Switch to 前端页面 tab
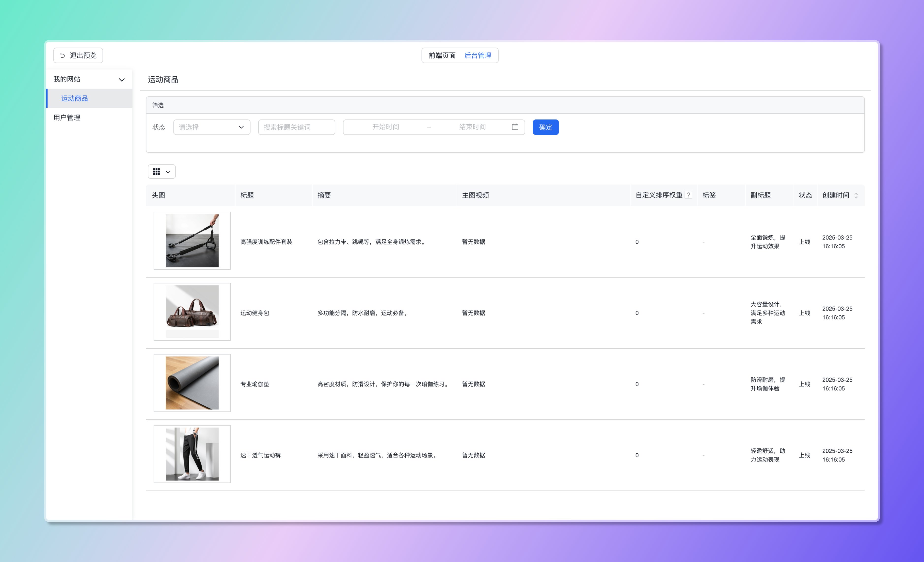Image resolution: width=924 pixels, height=562 pixels. click(x=442, y=55)
